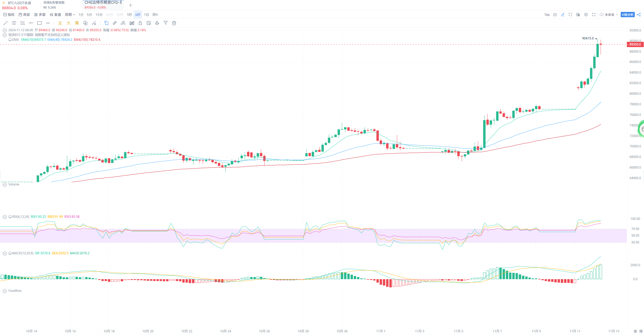644x335 pixels.
Task: Enter fullscreen chart mode
Action: (594, 15)
